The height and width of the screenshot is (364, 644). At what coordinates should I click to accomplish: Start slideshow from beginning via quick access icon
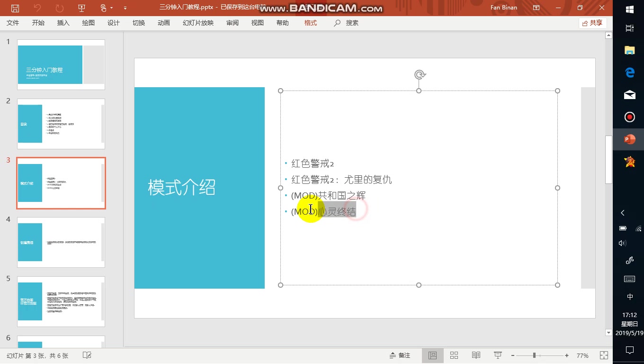[x=81, y=8]
